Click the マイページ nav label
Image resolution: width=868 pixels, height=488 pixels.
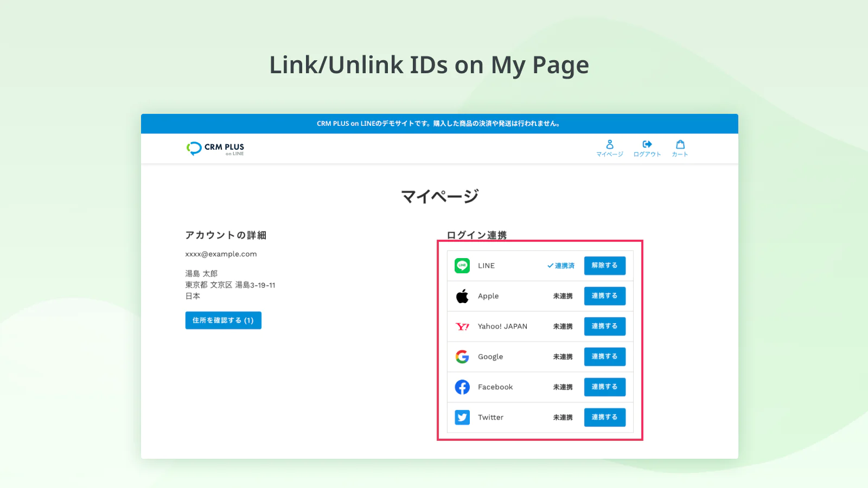(610, 155)
